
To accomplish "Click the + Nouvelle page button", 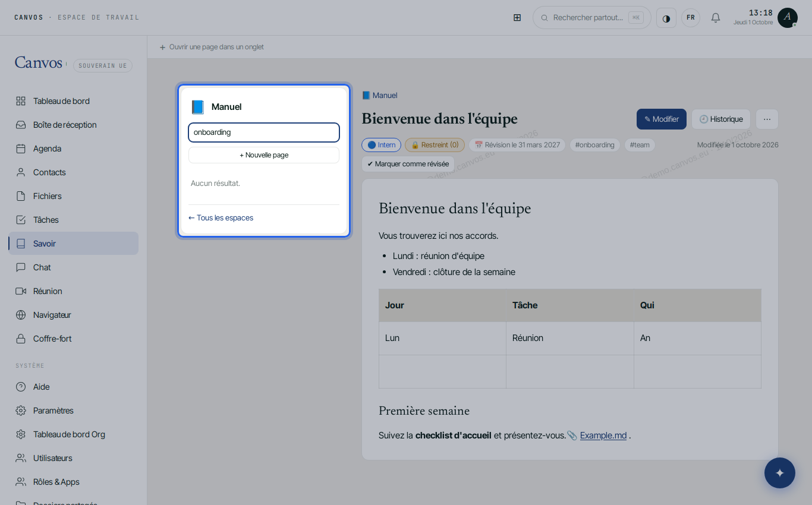I will pyautogui.click(x=264, y=155).
